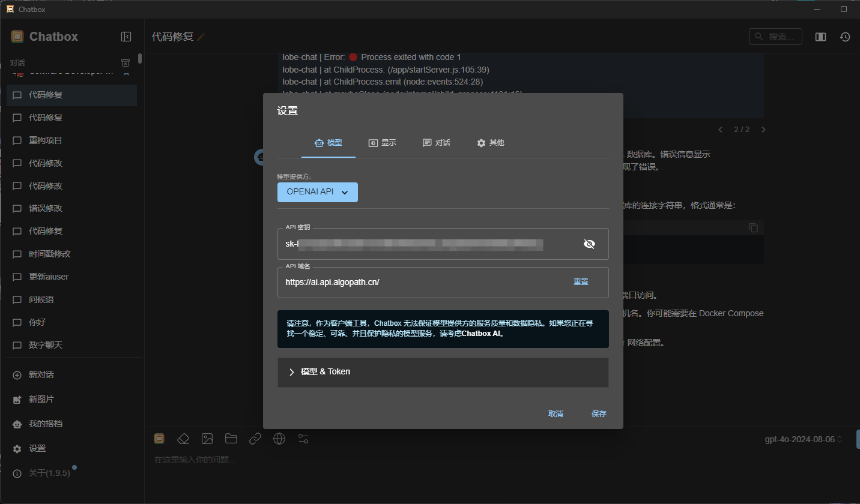Image resolution: width=860 pixels, height=504 pixels.
Task: Open the history clock icon in header
Action: tap(845, 37)
